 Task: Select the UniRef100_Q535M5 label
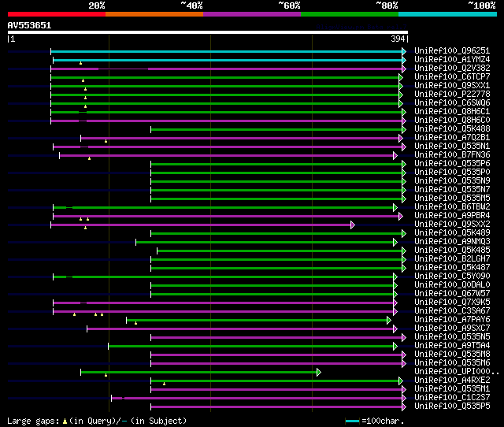452,199
